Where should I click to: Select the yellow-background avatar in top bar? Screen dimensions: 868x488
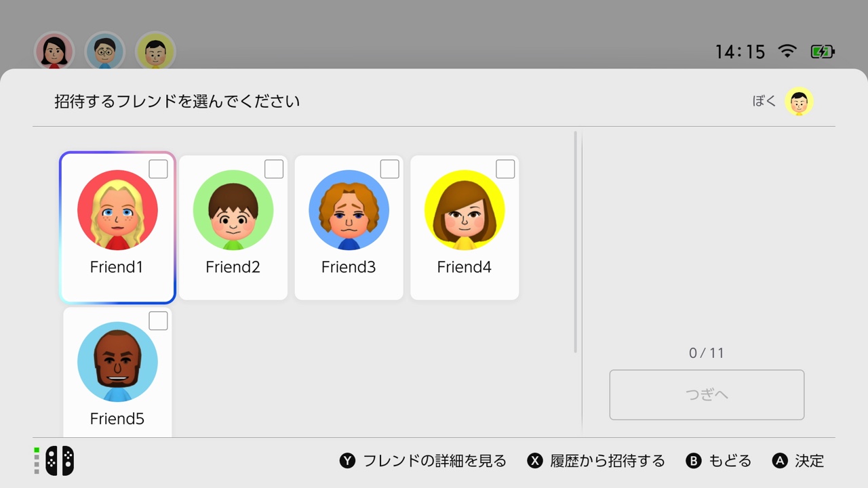pos(155,52)
